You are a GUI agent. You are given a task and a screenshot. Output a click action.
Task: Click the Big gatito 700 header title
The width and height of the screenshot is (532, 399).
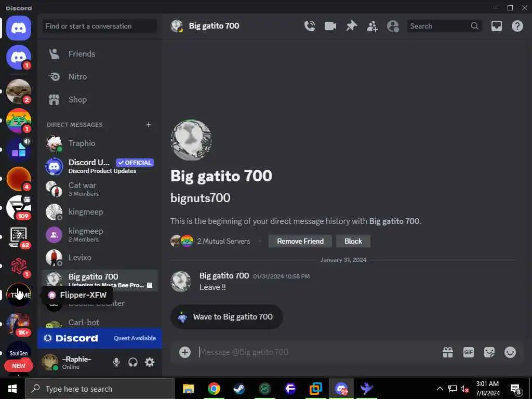click(214, 26)
